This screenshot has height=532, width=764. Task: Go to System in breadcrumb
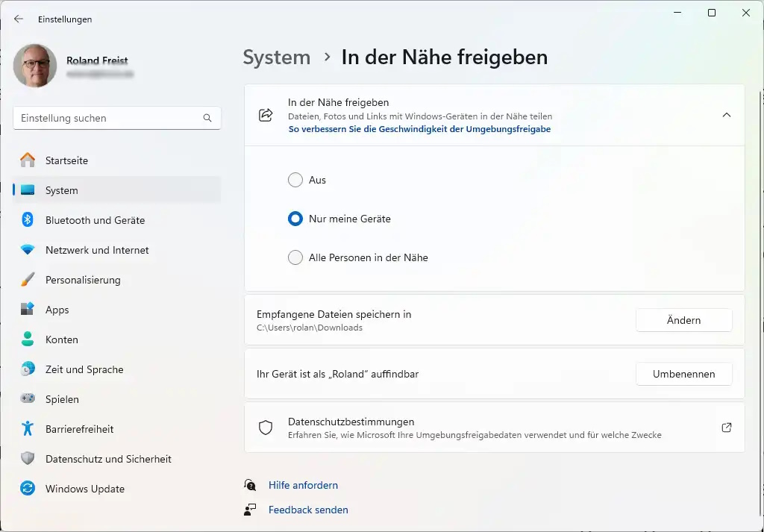(277, 57)
